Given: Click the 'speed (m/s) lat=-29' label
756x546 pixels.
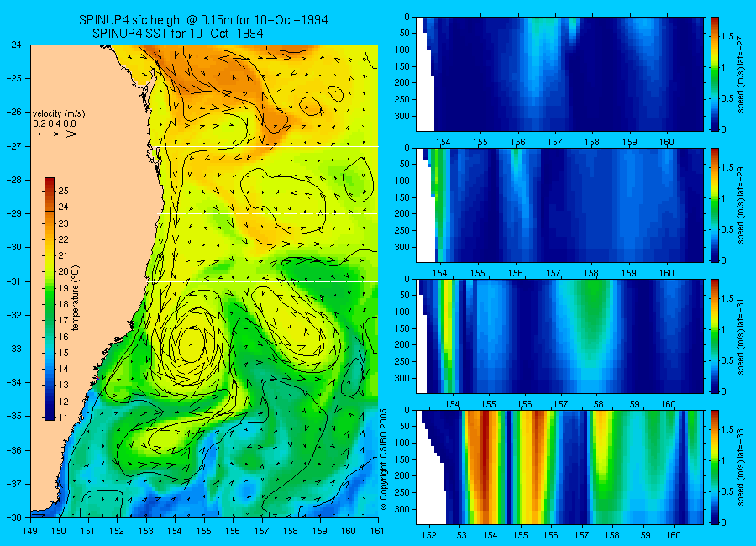Looking at the screenshot, I should pos(742,205).
